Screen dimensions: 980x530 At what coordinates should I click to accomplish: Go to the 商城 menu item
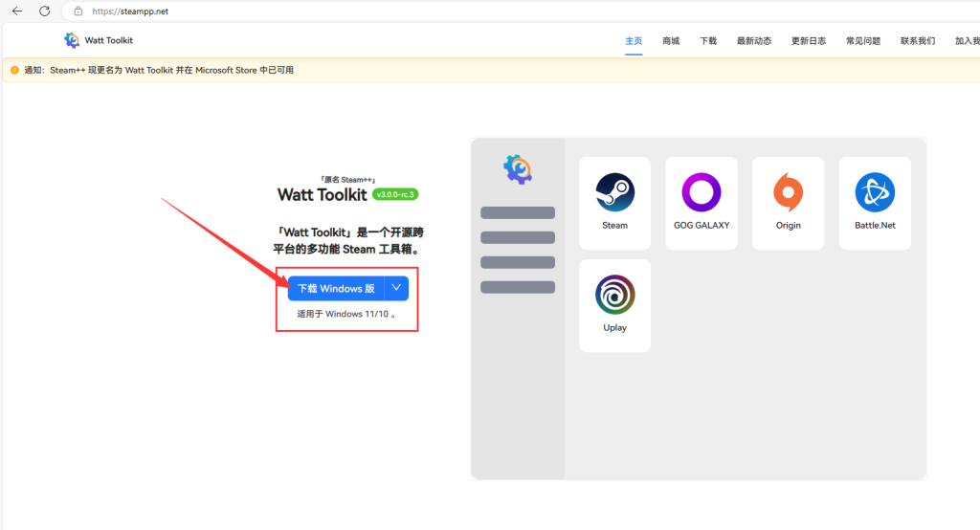pyautogui.click(x=671, y=41)
